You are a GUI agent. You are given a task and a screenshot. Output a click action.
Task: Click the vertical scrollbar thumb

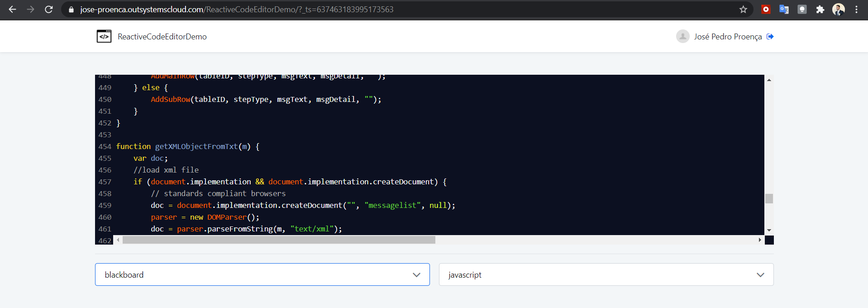tap(769, 198)
